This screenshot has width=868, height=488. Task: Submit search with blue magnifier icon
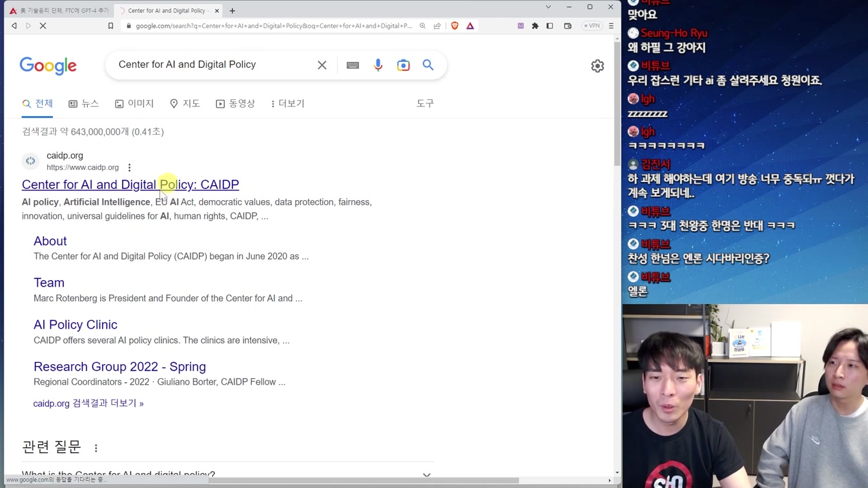tap(428, 65)
